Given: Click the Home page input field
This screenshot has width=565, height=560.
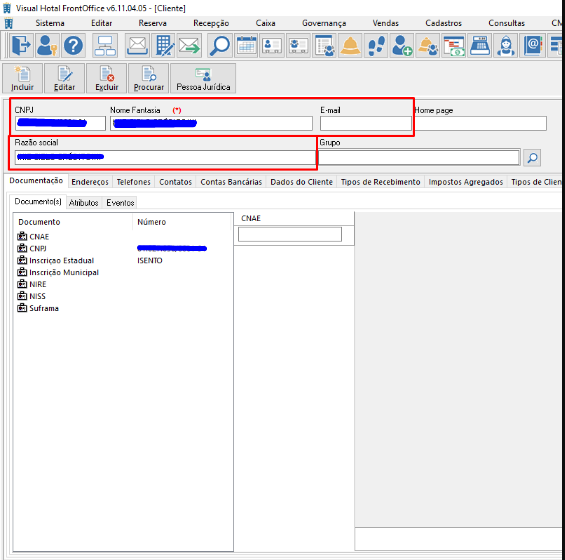Looking at the screenshot, I should [481, 123].
